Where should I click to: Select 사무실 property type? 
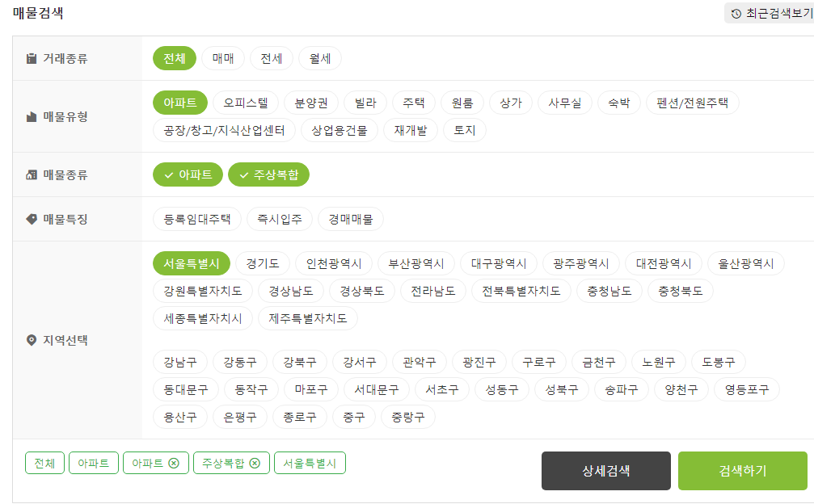point(565,103)
